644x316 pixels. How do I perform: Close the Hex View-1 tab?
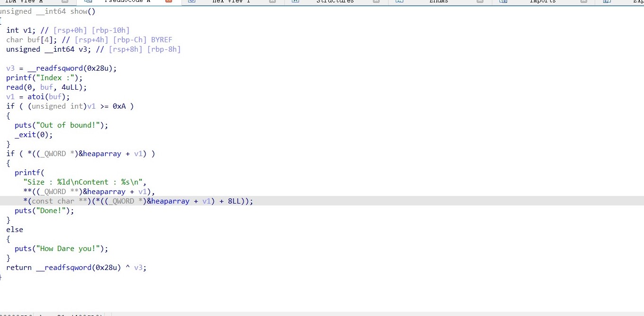272,1
